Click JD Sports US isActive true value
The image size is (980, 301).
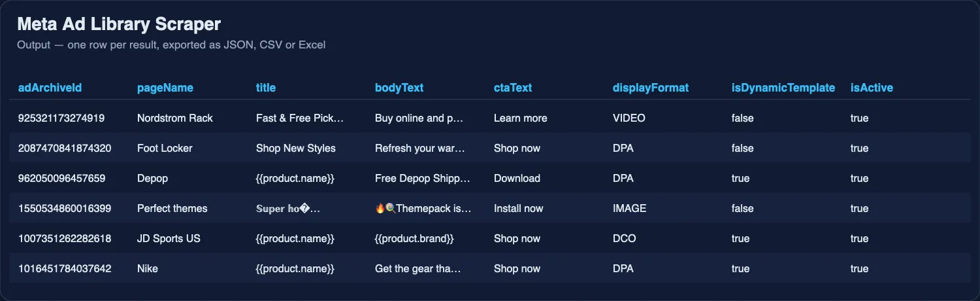click(860, 239)
